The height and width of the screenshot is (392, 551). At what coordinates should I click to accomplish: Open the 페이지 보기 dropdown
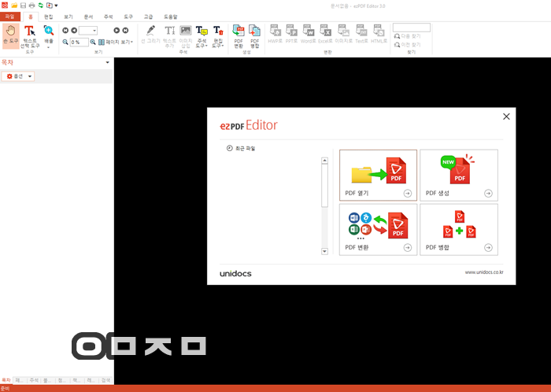click(x=116, y=43)
